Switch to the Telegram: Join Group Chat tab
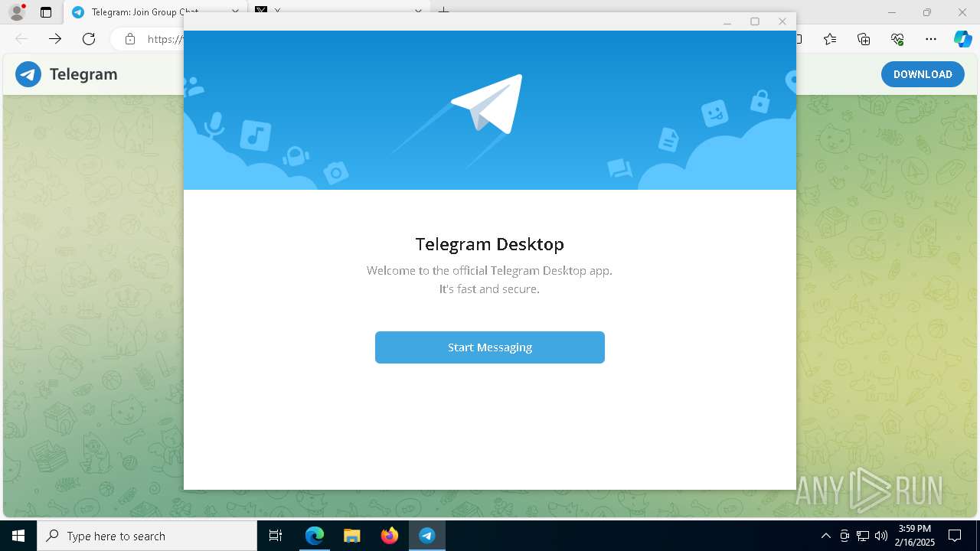 click(145, 12)
